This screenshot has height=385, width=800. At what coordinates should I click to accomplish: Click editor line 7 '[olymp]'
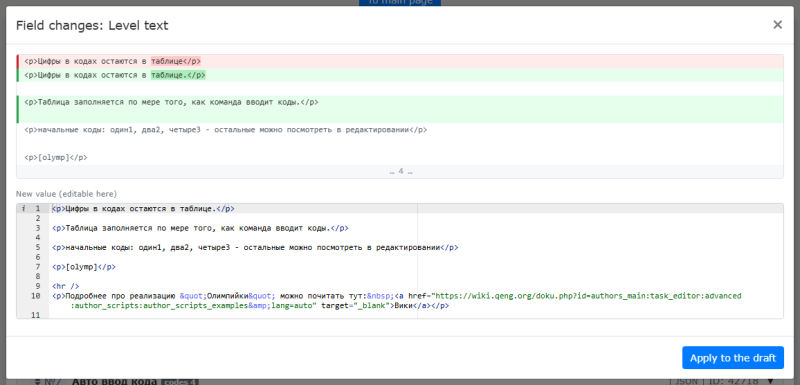[84, 267]
